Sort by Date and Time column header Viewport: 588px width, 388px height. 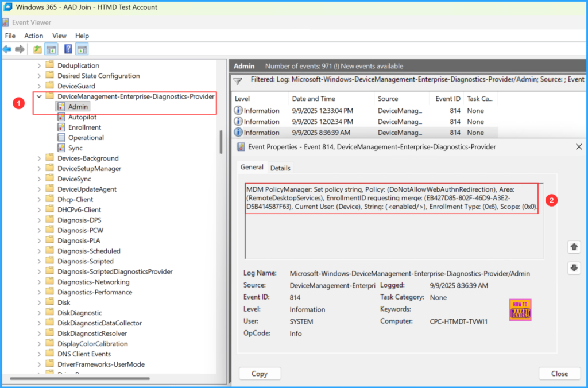pos(331,99)
